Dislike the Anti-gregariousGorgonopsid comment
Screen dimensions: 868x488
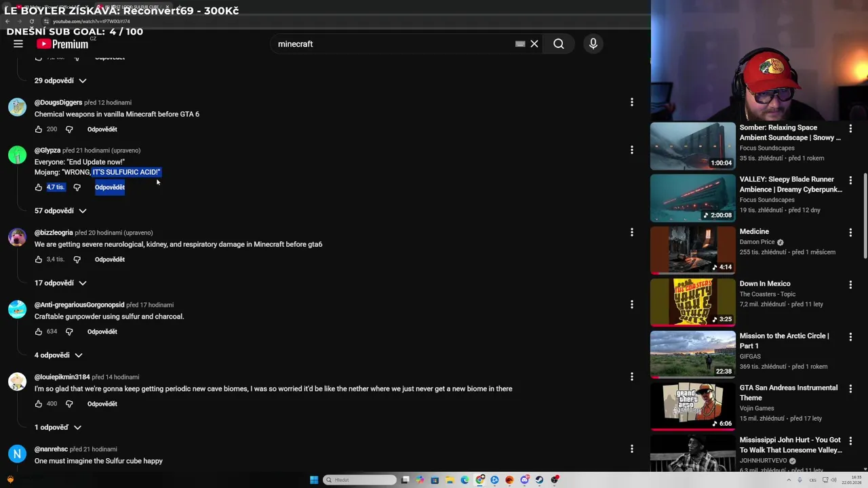(69, 331)
